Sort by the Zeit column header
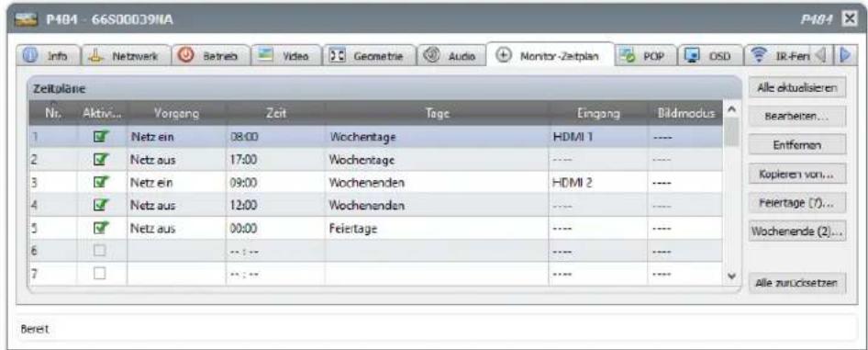 (275, 114)
